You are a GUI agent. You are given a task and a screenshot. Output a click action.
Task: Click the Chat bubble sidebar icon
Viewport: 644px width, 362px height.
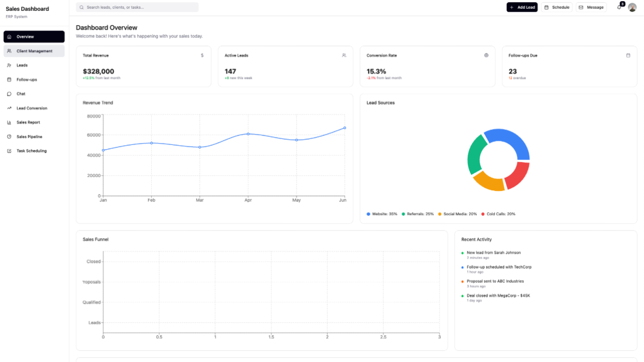(x=10, y=94)
